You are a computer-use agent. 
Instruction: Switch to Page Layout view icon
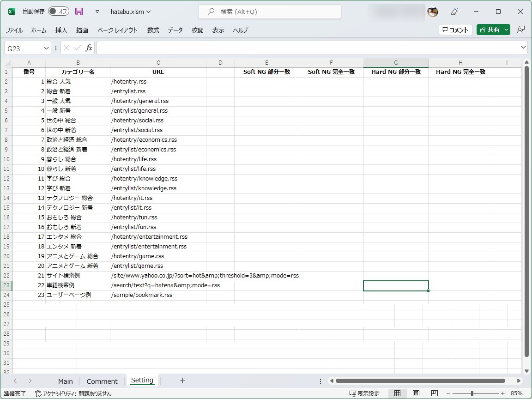point(416,393)
